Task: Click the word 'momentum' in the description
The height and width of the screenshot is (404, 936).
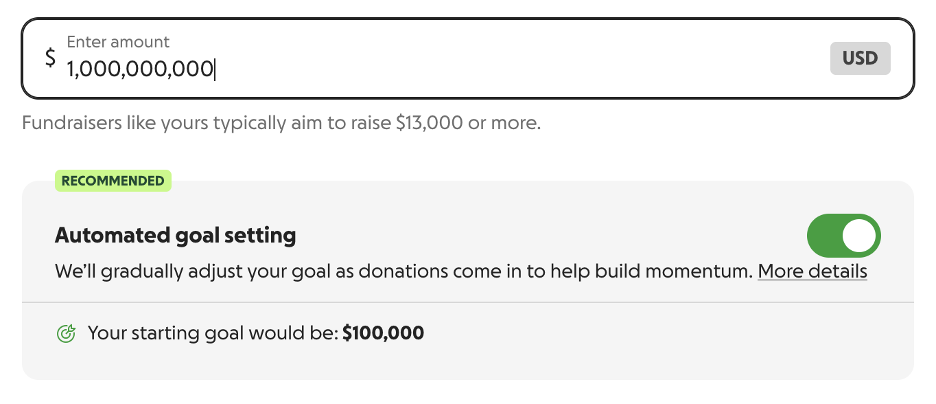Action: pos(708,271)
